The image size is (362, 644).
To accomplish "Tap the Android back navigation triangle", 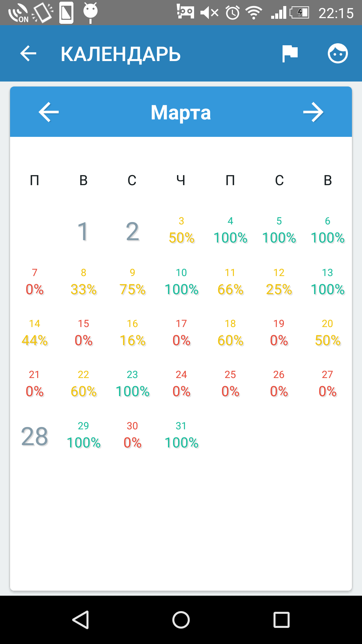I will 81,620.
